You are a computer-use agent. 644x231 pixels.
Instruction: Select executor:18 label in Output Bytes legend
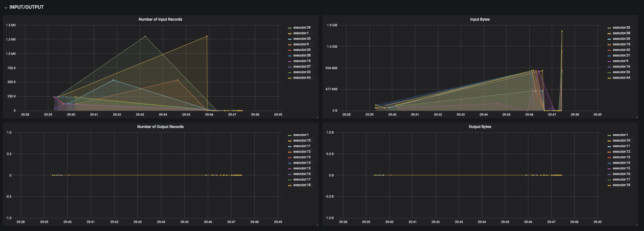[x=621, y=185]
